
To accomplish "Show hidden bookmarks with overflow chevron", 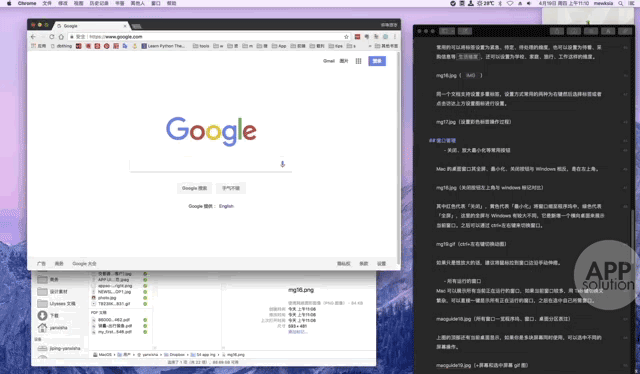I will [x=370, y=46].
